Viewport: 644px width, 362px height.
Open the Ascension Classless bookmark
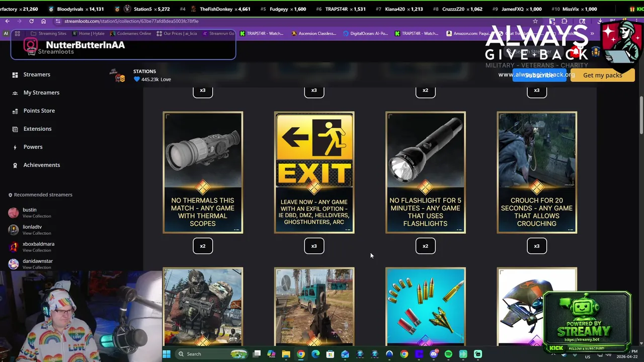pos(314,34)
